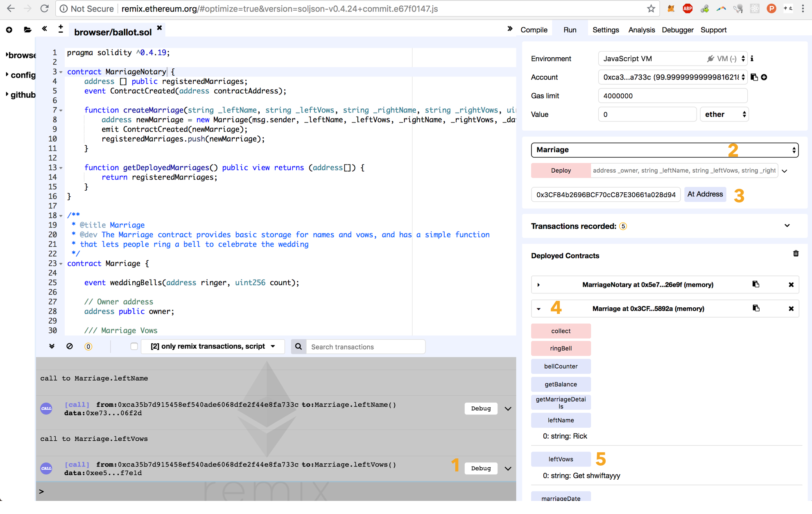Click the stop/cancel icon in console toolbar
Image resolution: width=812 pixels, height=514 pixels.
click(x=70, y=347)
